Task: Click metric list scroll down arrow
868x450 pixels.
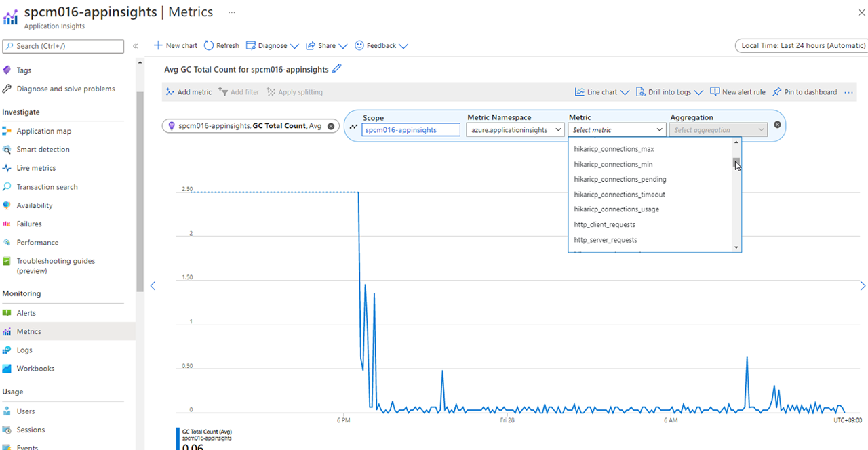Action: pos(736,247)
